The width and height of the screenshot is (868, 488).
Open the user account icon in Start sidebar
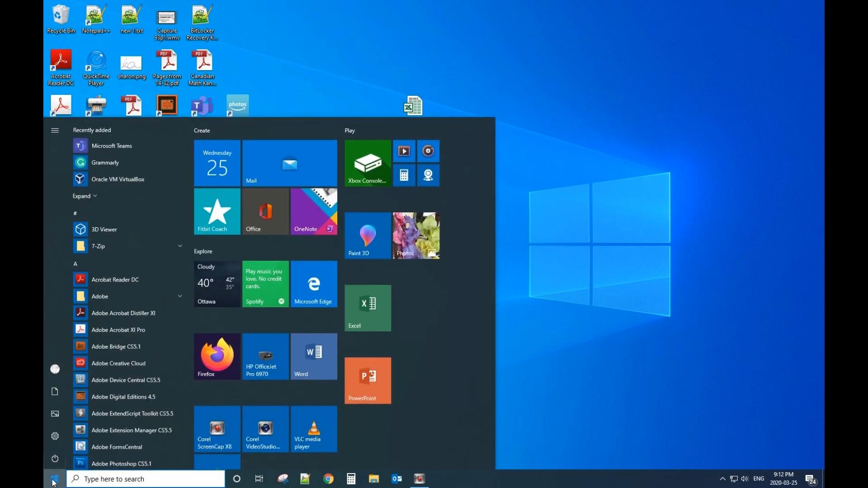pos(55,369)
